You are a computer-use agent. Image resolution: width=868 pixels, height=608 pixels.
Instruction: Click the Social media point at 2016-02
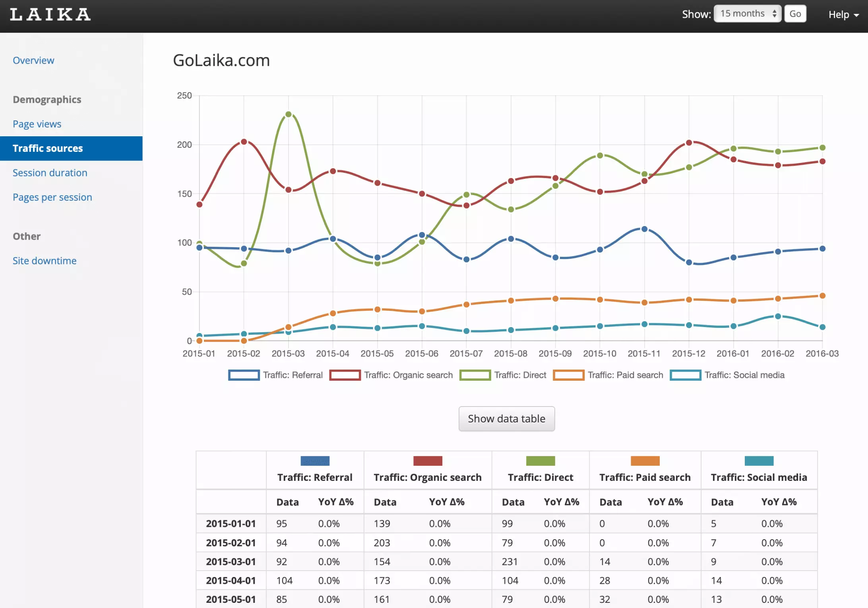(x=778, y=316)
